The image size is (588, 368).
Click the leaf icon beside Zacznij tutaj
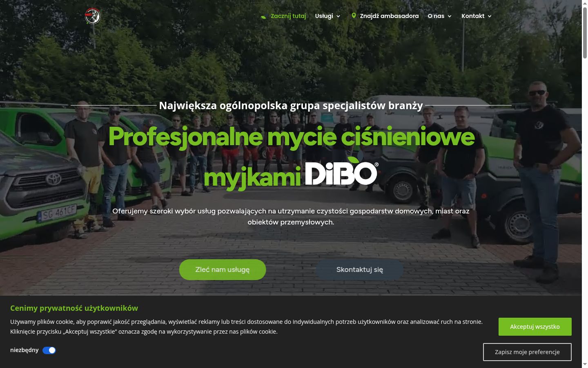coord(263,17)
